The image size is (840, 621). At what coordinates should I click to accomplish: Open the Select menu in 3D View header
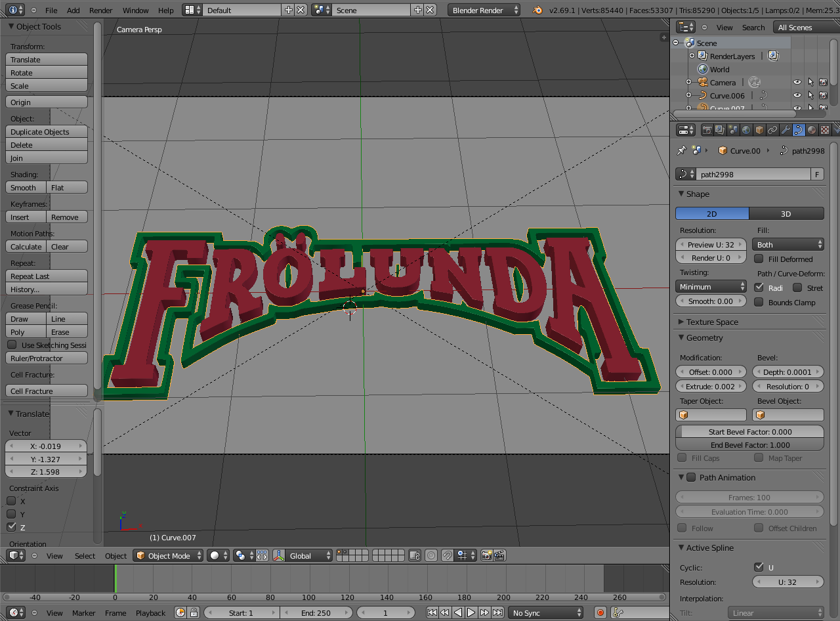click(x=85, y=555)
